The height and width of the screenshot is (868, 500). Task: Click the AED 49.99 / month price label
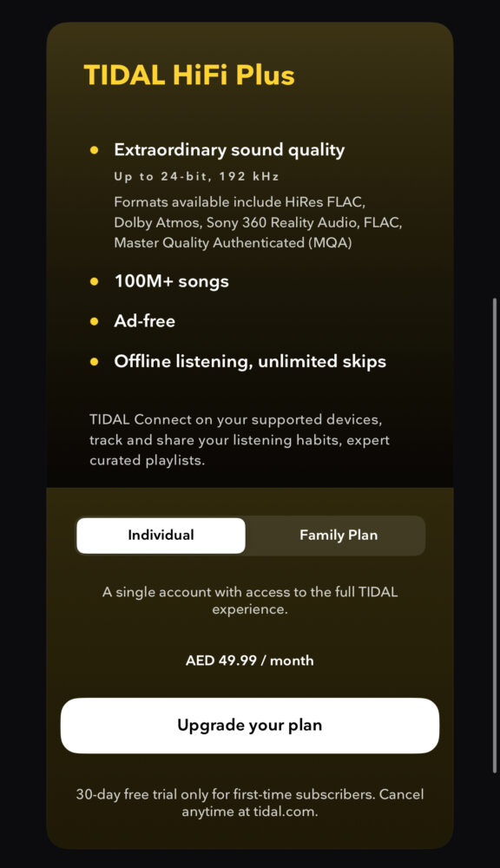250,661
